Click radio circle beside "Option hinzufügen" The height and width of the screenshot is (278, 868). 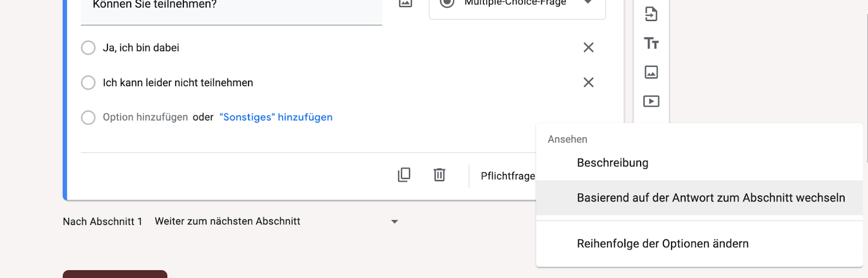(88, 118)
